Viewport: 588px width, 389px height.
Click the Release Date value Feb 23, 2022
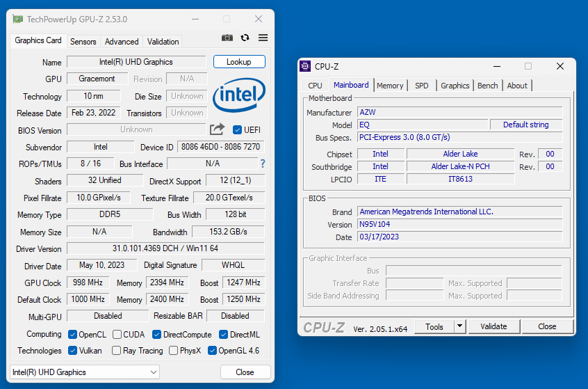[x=94, y=113]
